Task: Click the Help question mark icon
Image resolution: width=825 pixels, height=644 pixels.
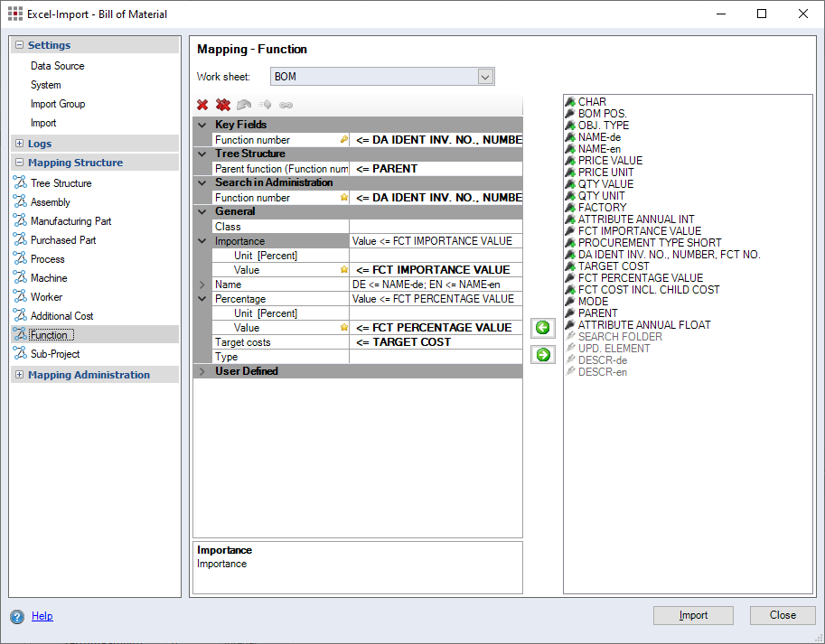Action: (17, 617)
